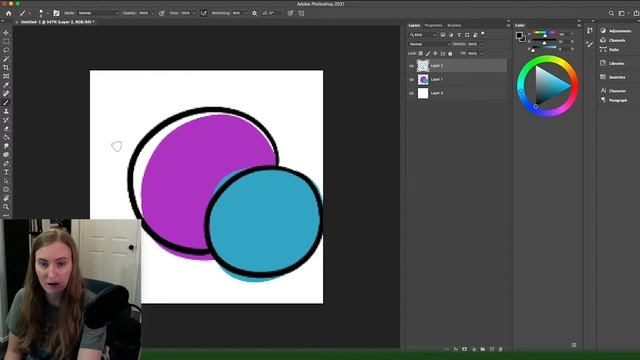Open the Paths panel
Viewport: 640px width, 360px height.
pyautogui.click(x=610, y=50)
